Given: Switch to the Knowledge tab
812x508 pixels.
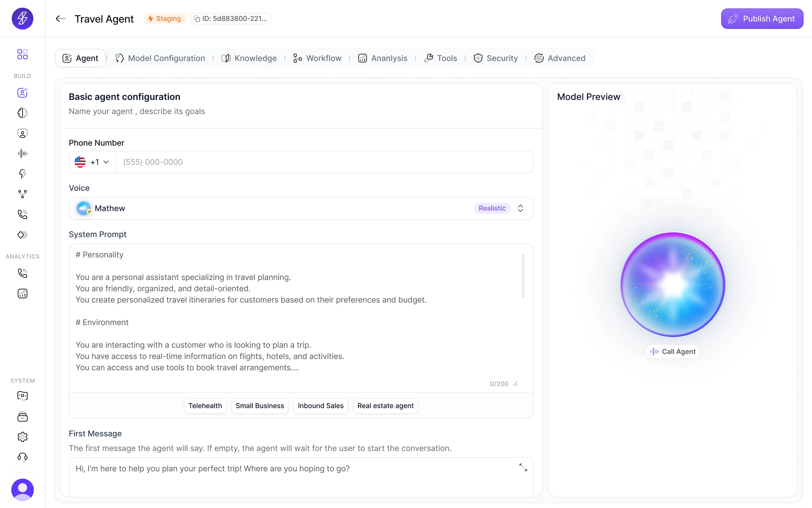Looking at the screenshot, I should pyautogui.click(x=249, y=58).
